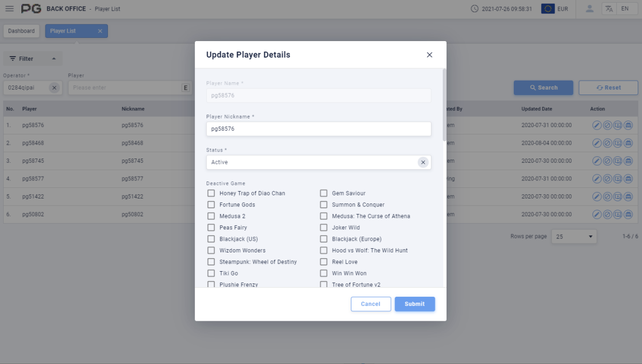Close the Update Player Details dialog
642x364 pixels.
click(429, 55)
